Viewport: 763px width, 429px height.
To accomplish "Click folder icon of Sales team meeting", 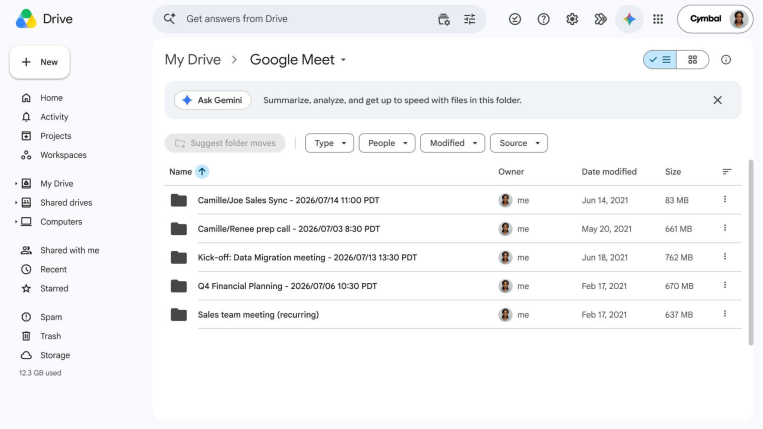I will tap(179, 315).
